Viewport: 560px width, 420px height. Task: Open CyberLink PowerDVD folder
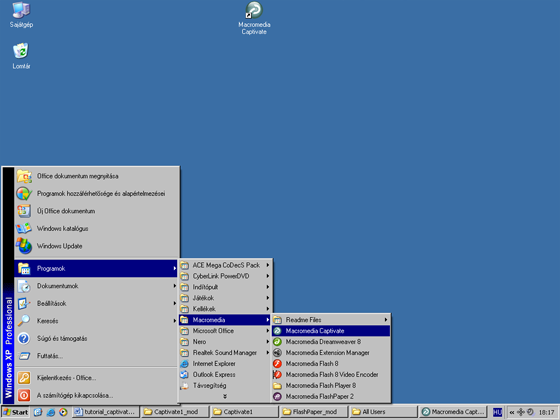pyautogui.click(x=226, y=276)
